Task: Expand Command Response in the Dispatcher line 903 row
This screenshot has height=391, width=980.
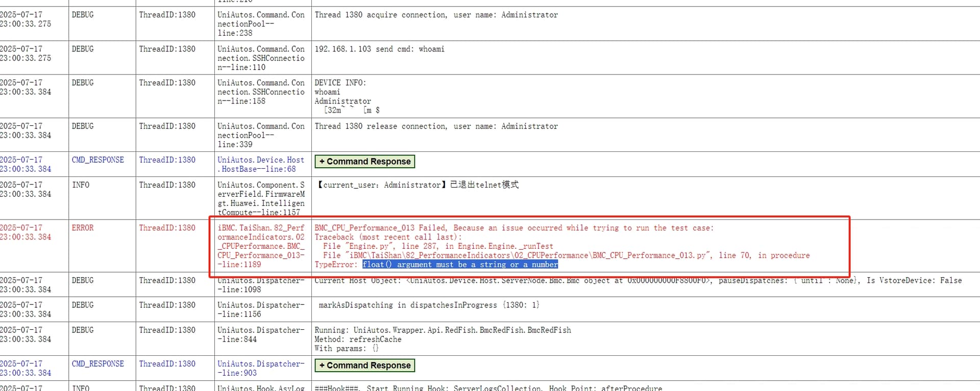Action: (x=364, y=366)
